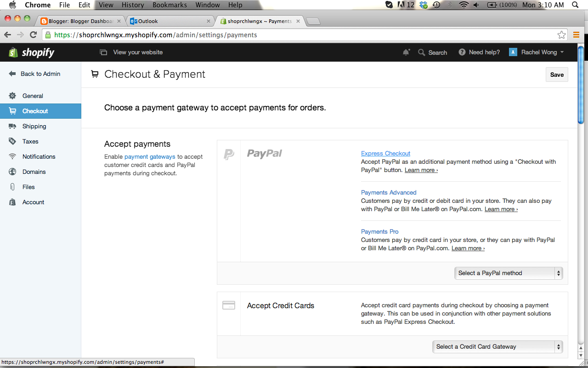Screen dimensions: 588x368
Task: Select Checkout in the settings sidebar
Action: click(x=40, y=111)
